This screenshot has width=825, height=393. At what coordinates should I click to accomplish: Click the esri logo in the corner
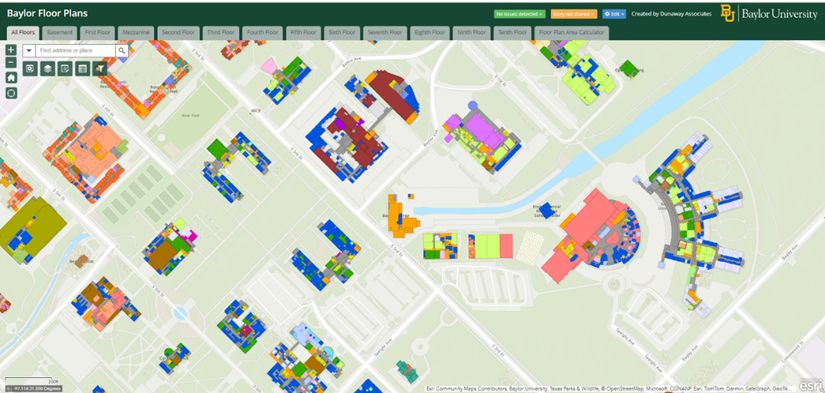[x=809, y=385]
